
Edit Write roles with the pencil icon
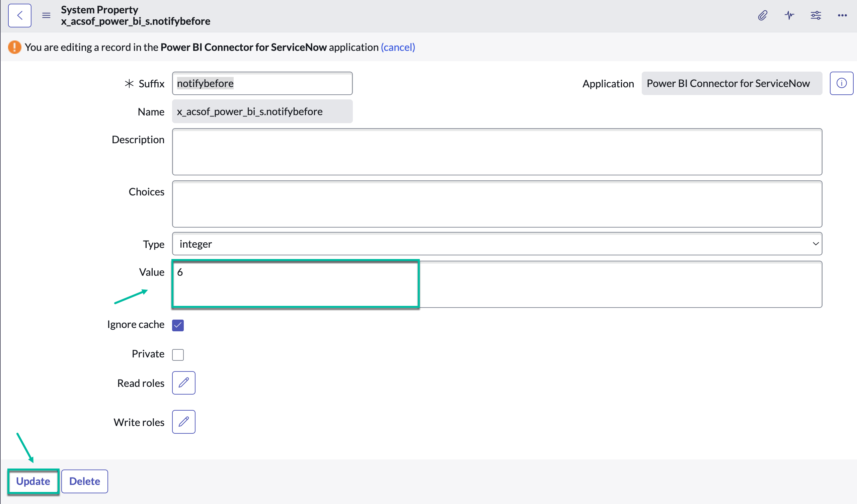[x=183, y=422]
